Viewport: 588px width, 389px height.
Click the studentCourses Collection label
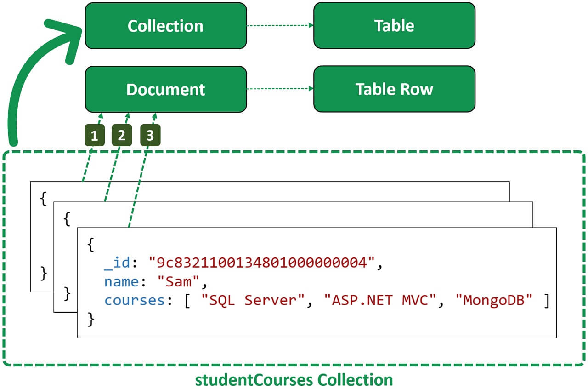294,380
